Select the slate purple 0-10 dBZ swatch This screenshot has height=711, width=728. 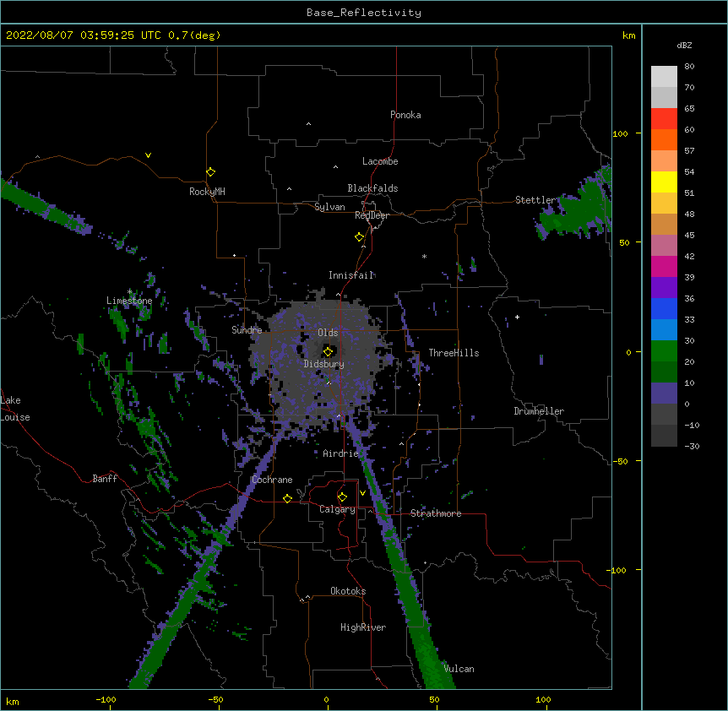click(x=664, y=393)
